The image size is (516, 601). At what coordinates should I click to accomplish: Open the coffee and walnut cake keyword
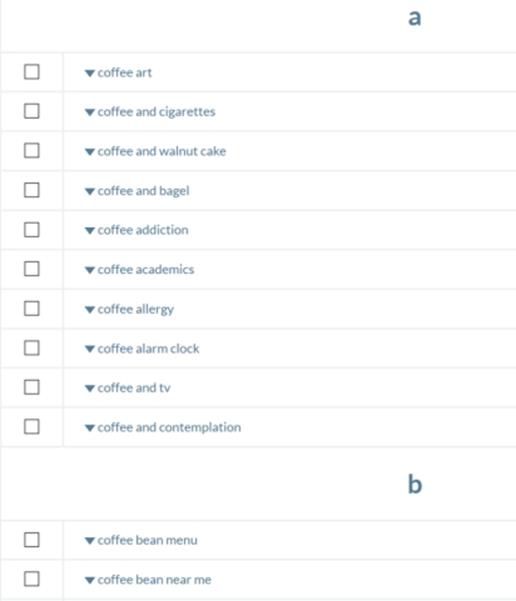click(162, 151)
